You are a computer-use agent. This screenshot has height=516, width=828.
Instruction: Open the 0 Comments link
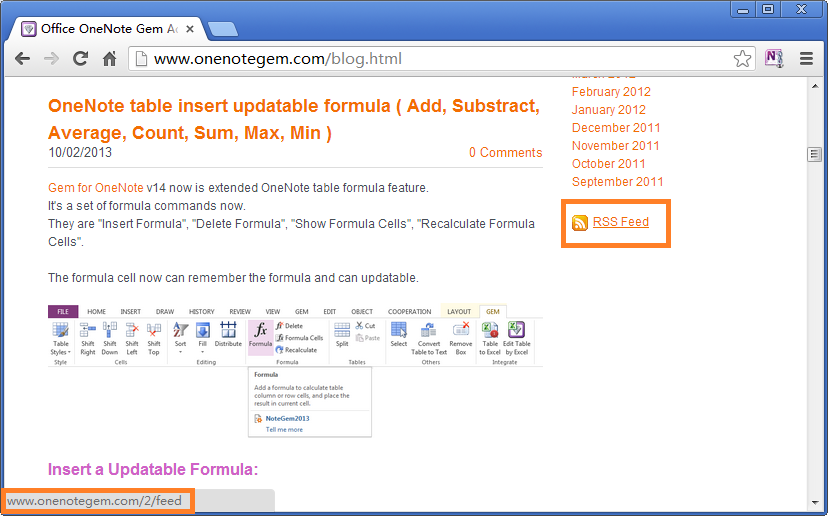tap(505, 153)
